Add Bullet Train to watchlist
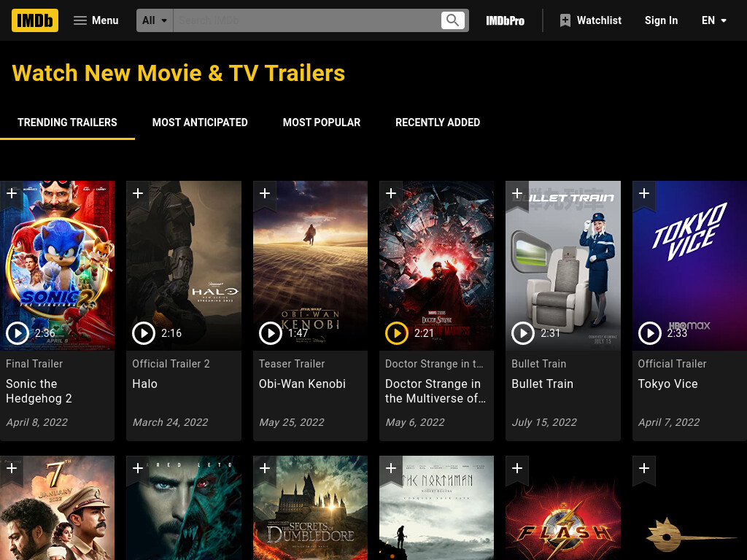This screenshot has height=560, width=747. click(x=517, y=194)
